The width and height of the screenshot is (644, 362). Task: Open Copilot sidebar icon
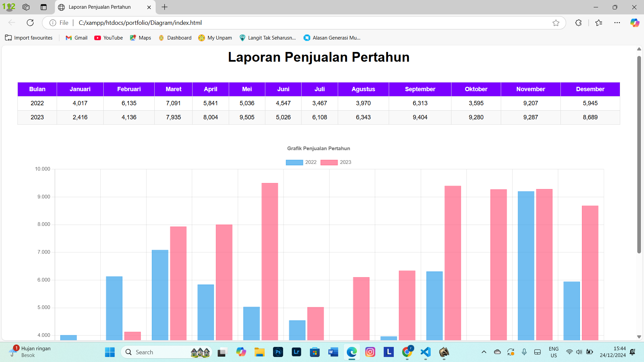(634, 23)
